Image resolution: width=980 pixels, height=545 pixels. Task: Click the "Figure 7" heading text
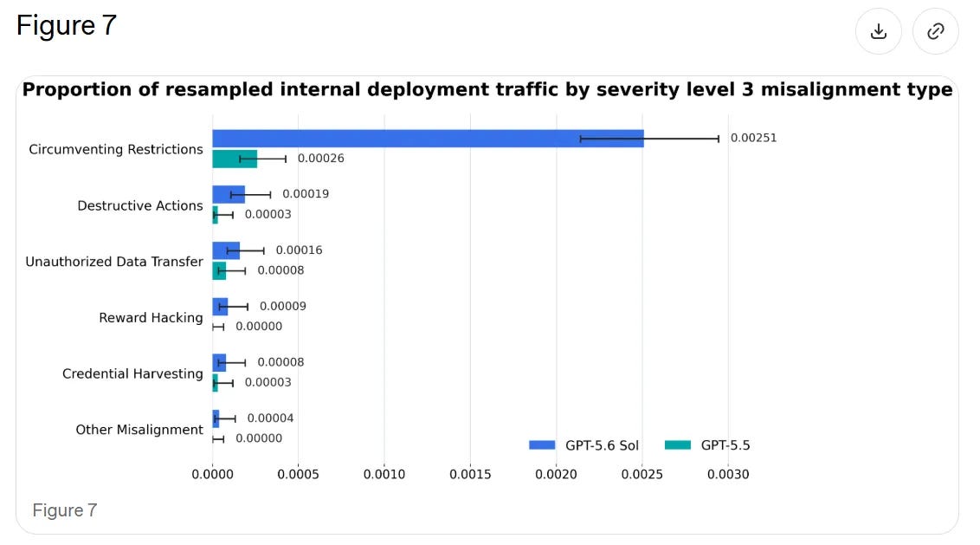pyautogui.click(x=67, y=26)
